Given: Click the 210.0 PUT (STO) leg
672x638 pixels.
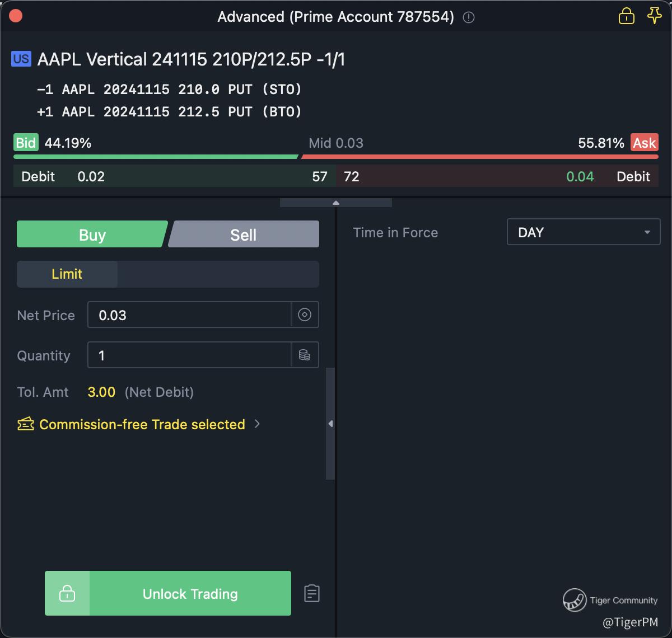Looking at the screenshot, I should point(169,89).
